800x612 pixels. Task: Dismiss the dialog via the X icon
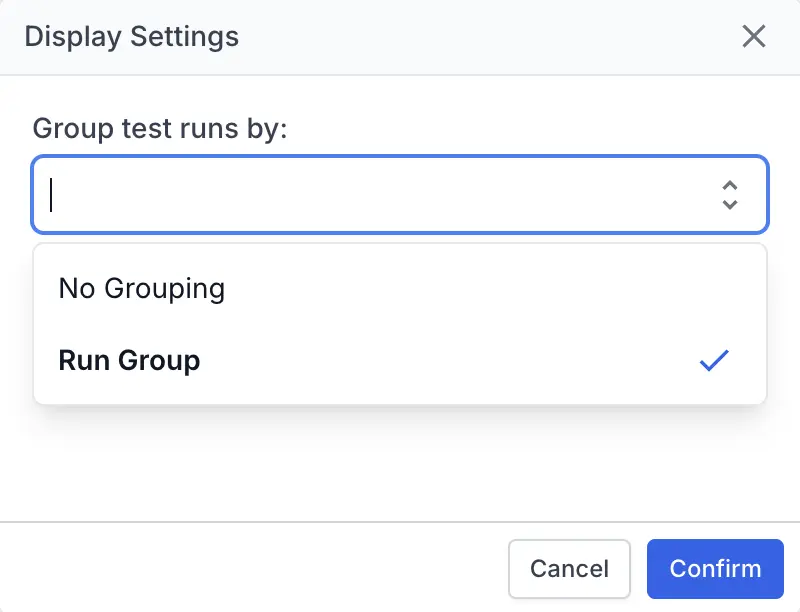click(754, 36)
